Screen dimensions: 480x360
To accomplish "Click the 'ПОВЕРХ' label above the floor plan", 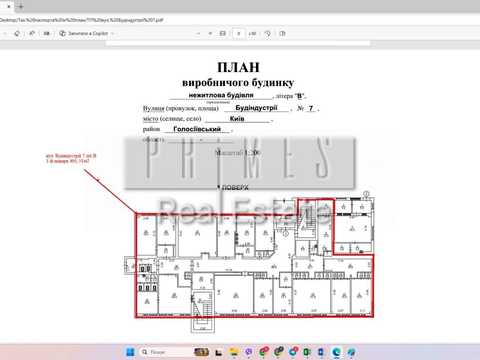I will point(235,188).
